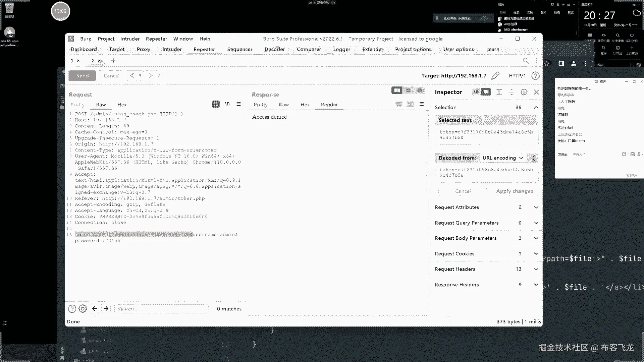Expand Request Body Parameters section

(536, 238)
